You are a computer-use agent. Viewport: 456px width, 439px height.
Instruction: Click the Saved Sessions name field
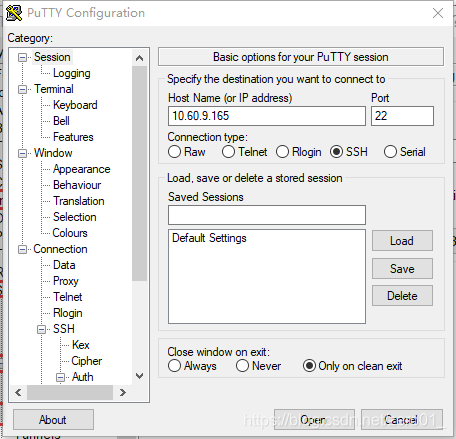[x=267, y=215]
